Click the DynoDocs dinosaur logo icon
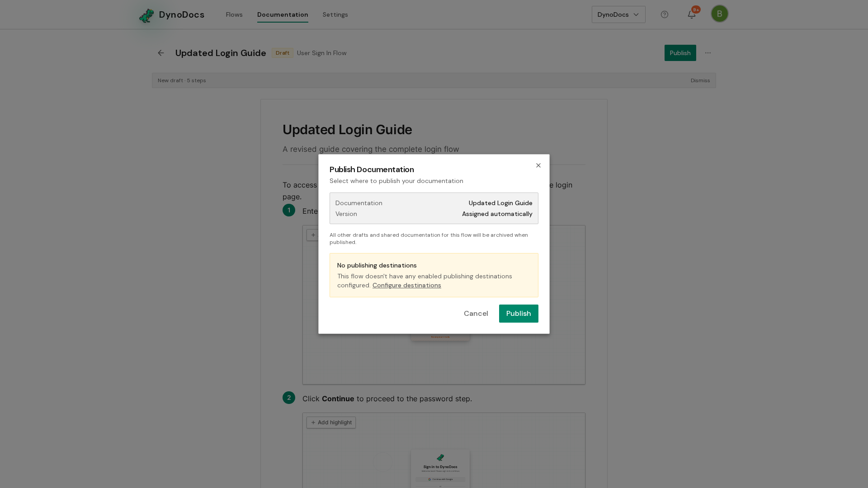The width and height of the screenshot is (868, 488). tap(146, 15)
